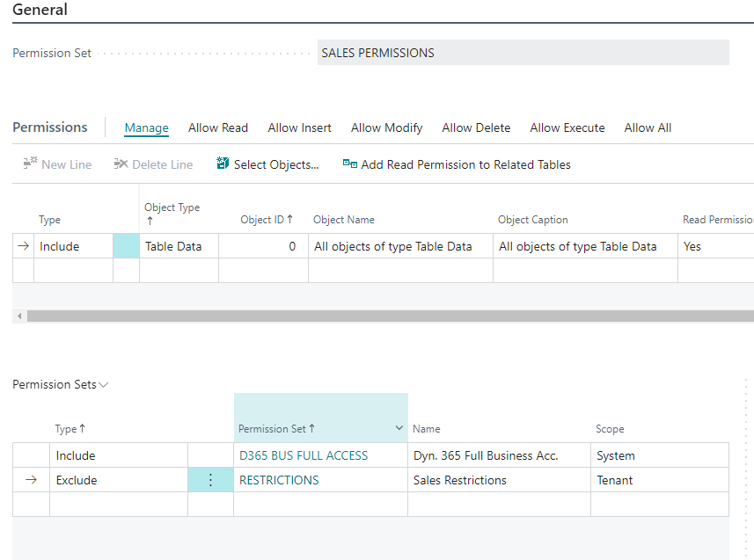
Task: Open the RESTRICTIONS permission set link
Action: pyautogui.click(x=279, y=480)
